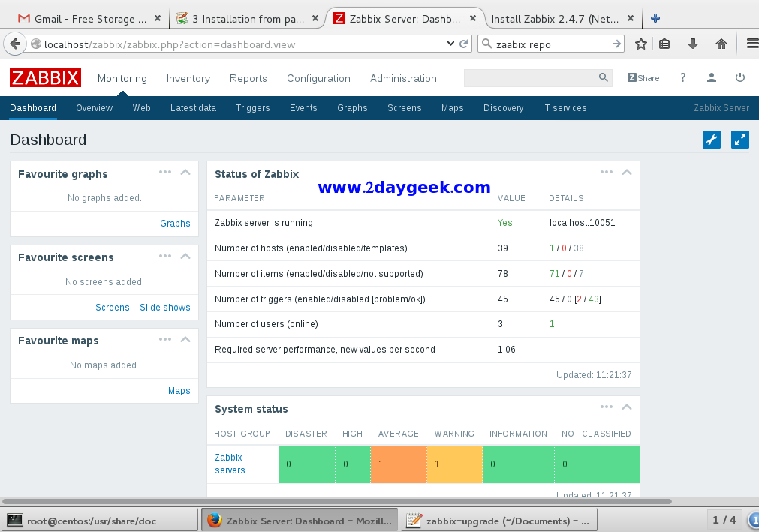Follow Graphs link in Favourite graphs
The image size is (759, 532).
pos(175,224)
